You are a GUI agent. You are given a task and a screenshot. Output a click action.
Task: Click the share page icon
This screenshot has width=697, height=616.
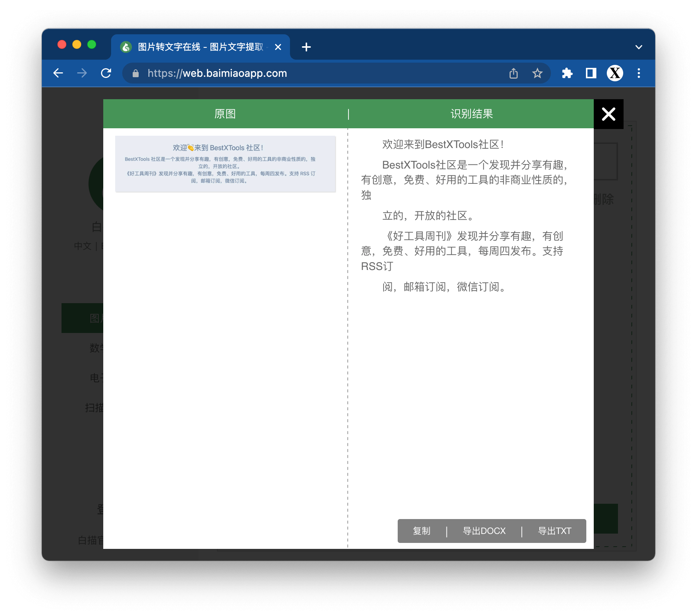click(x=514, y=73)
